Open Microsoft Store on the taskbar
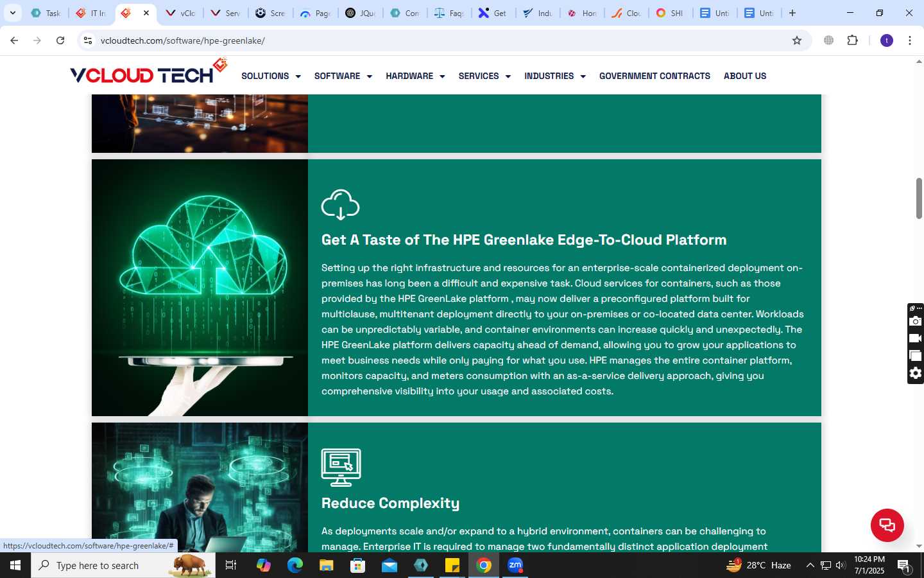This screenshot has width=924, height=578. pos(358,565)
